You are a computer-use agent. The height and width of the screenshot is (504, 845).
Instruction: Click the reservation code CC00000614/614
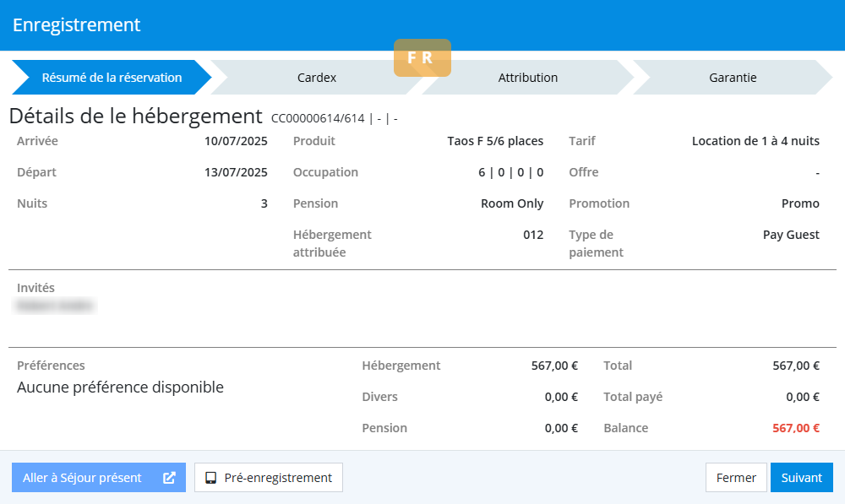click(x=318, y=118)
